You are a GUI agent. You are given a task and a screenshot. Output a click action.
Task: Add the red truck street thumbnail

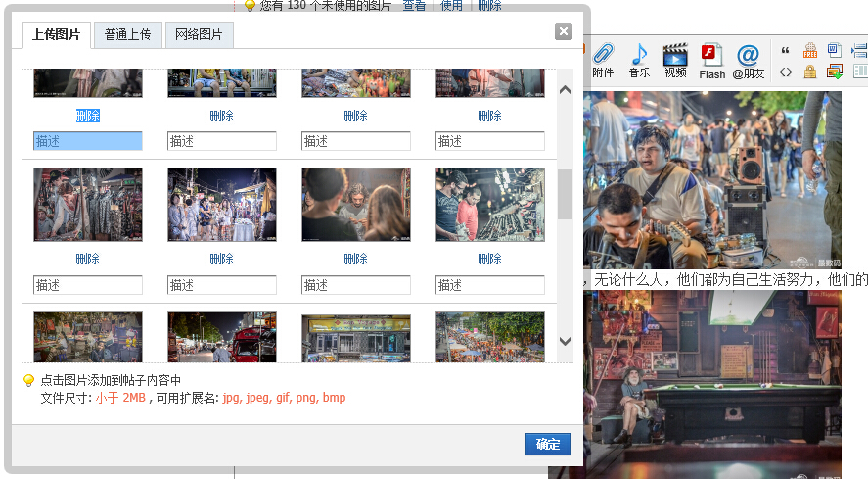[x=222, y=337]
